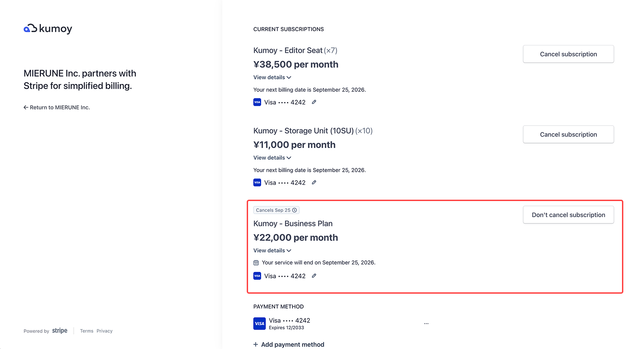644x349 pixels.
Task: Click the Visa card icon under Storage Unit
Action: point(257,183)
